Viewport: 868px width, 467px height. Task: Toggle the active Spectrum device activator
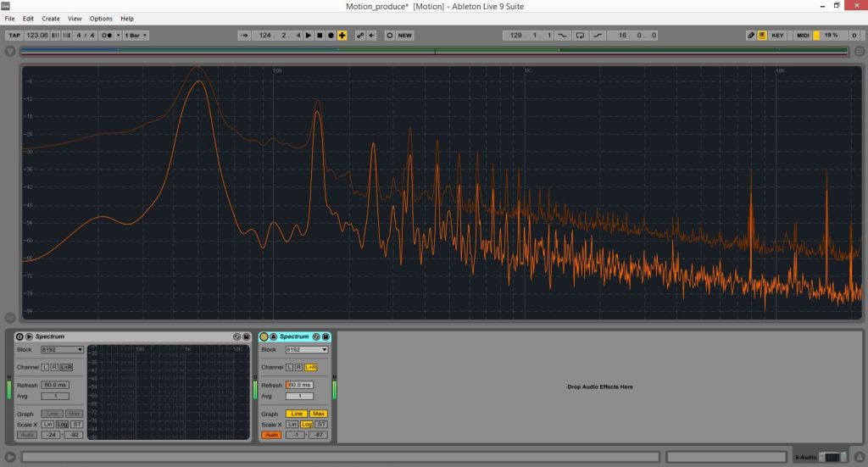pyautogui.click(x=264, y=336)
